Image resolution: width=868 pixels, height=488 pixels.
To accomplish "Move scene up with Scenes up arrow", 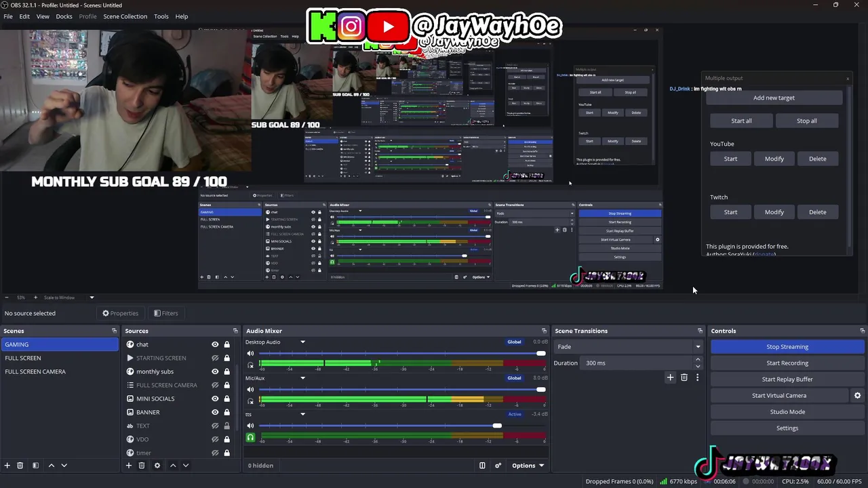I will point(51,466).
